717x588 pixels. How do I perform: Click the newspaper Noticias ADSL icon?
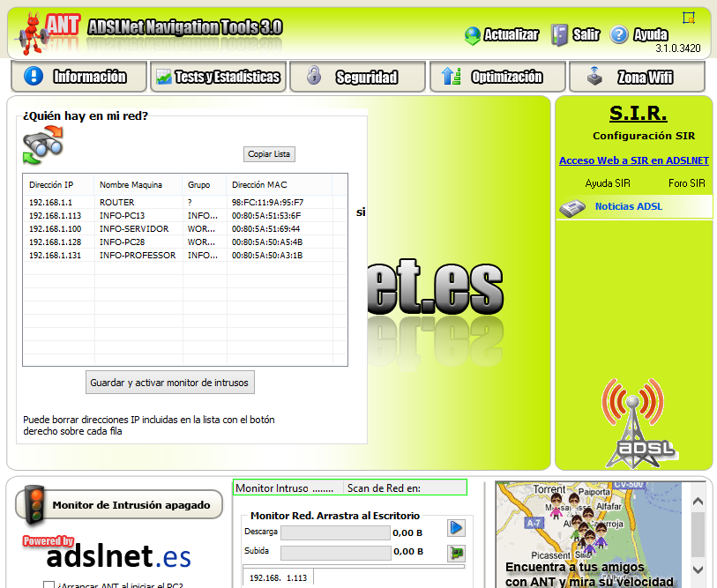(x=572, y=208)
